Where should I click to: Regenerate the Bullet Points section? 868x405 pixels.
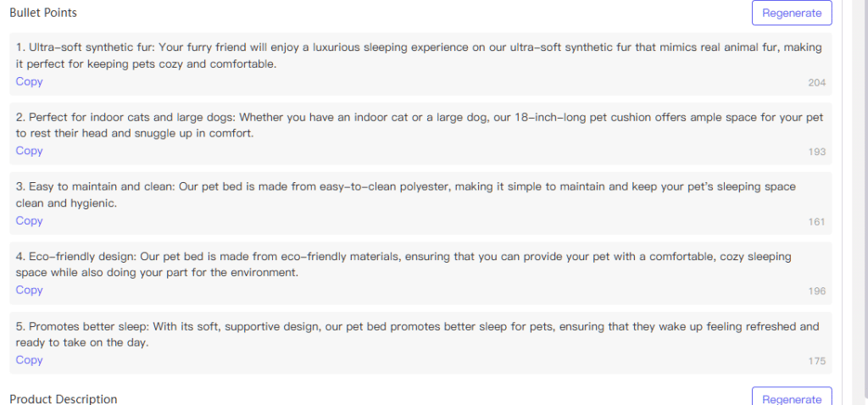pos(792,14)
